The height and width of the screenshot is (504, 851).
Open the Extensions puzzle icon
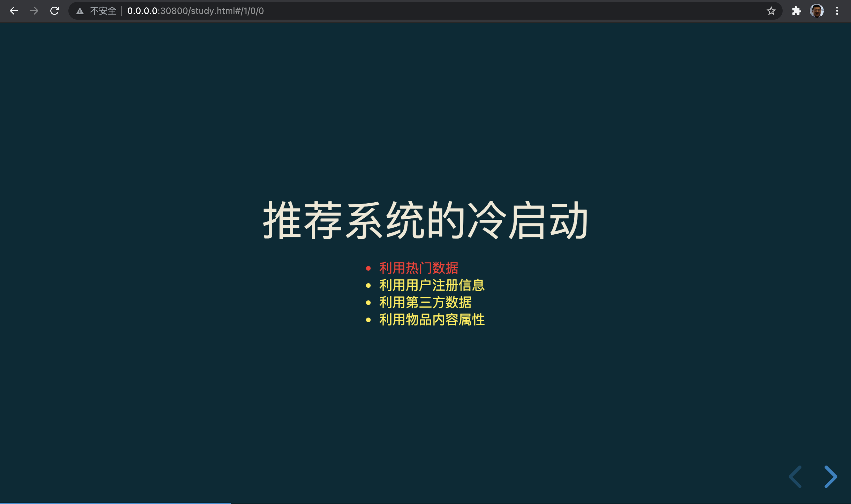pos(796,11)
